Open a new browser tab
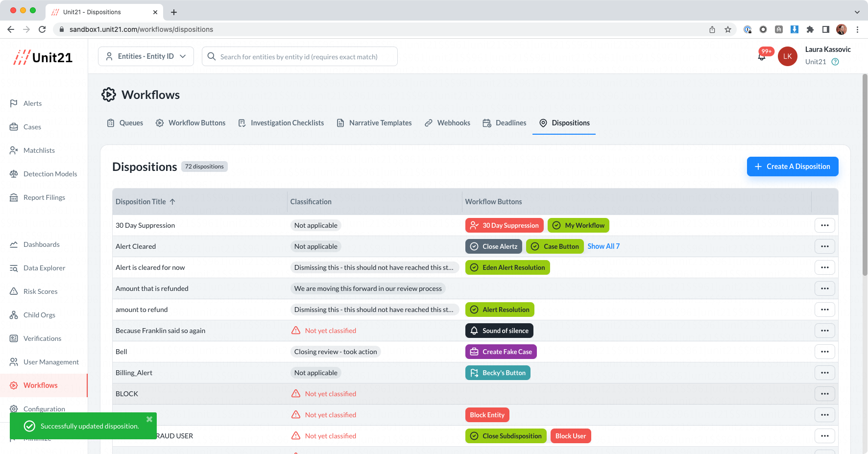 pos(174,12)
